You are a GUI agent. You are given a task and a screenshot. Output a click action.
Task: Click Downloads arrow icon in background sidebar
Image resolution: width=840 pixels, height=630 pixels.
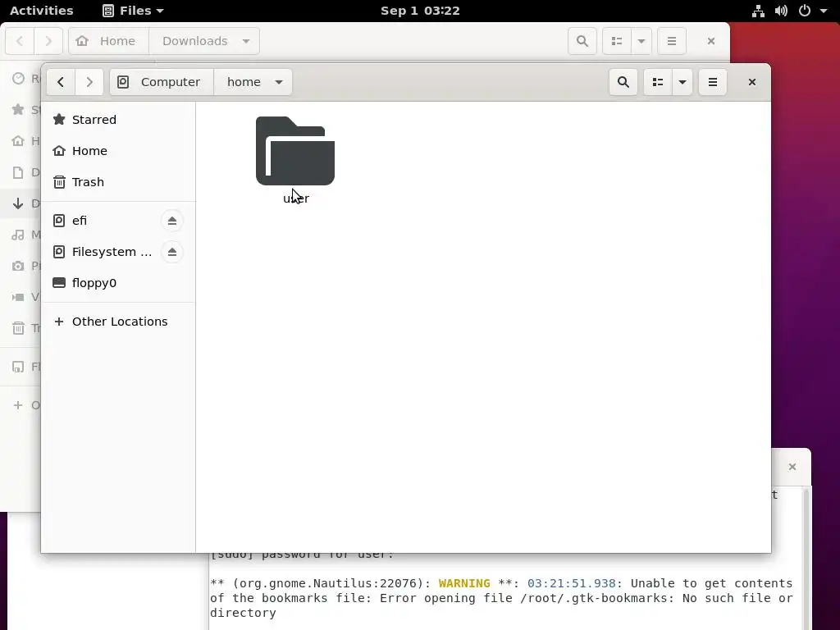coord(18,203)
